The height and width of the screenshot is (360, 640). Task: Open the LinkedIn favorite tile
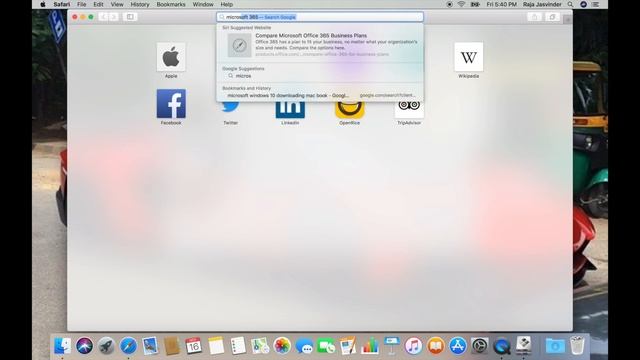click(x=290, y=109)
